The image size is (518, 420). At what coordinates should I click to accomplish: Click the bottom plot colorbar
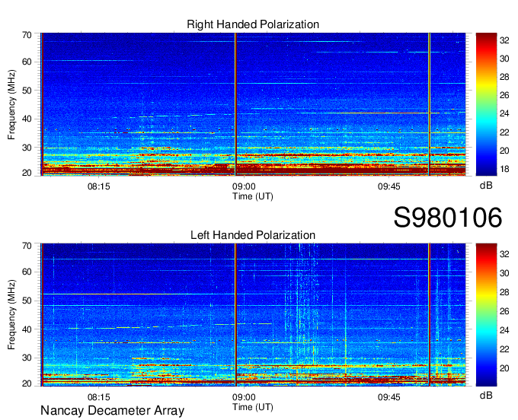click(486, 315)
